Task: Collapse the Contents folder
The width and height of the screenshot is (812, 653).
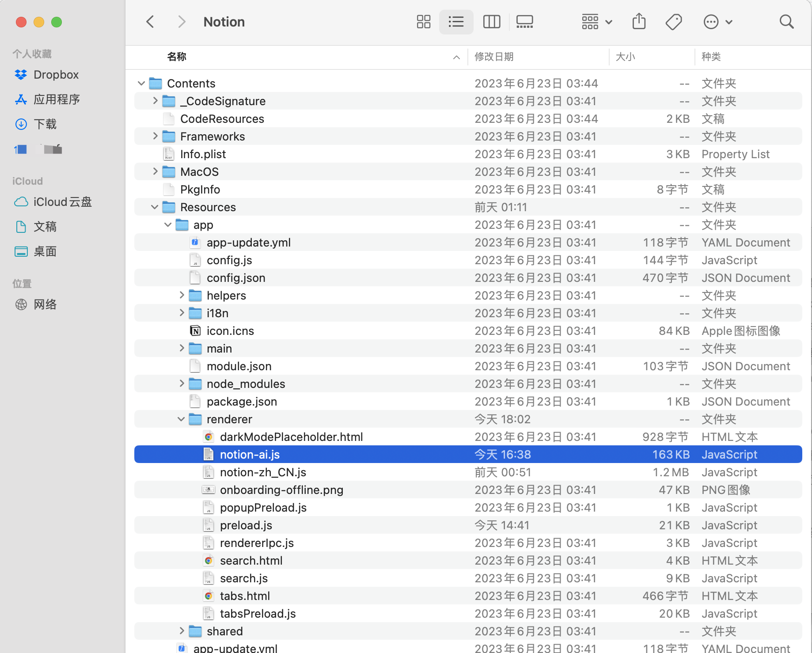Action: click(x=141, y=83)
